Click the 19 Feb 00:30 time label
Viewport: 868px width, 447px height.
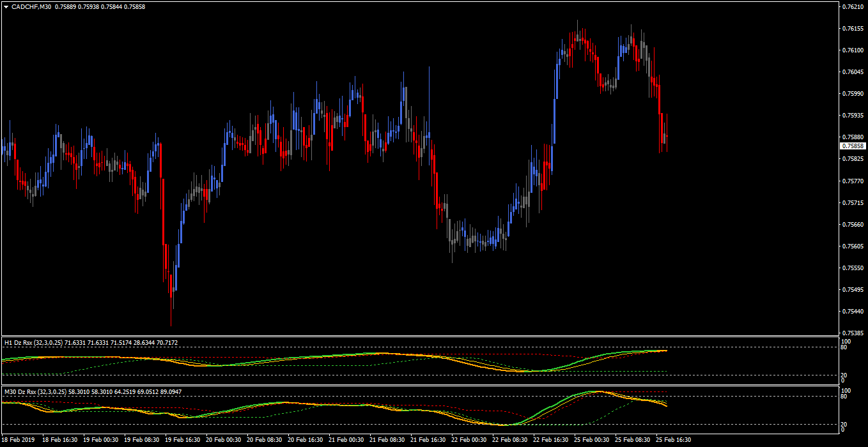[x=101, y=440]
